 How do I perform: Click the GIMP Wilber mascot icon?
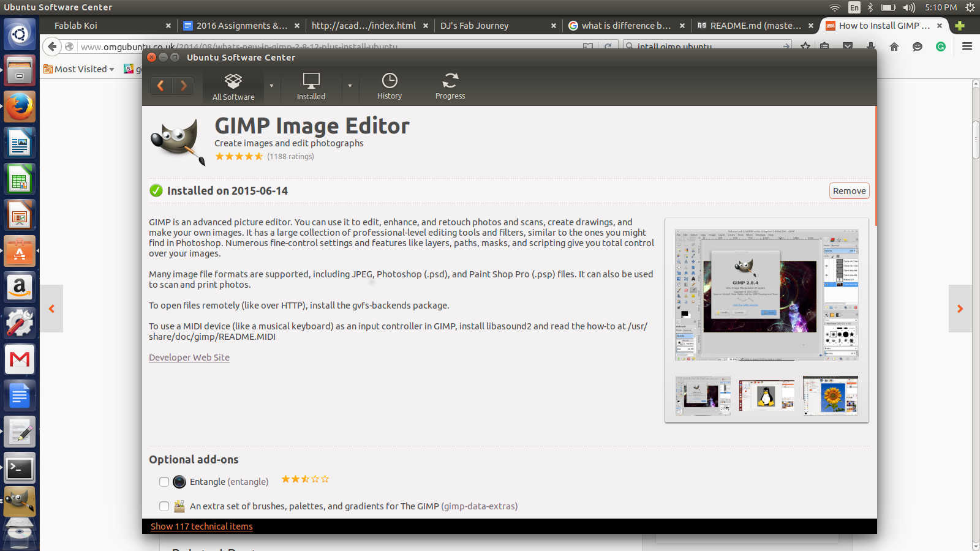click(178, 142)
